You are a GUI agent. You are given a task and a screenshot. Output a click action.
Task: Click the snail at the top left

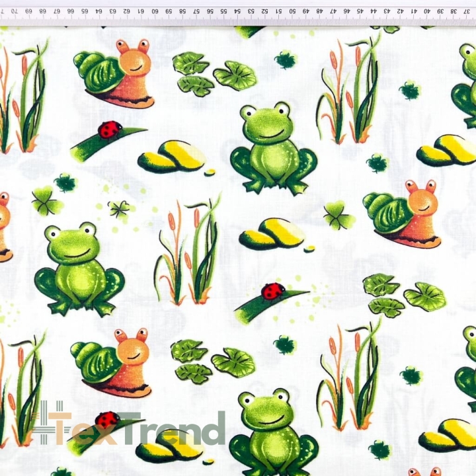click(114, 74)
